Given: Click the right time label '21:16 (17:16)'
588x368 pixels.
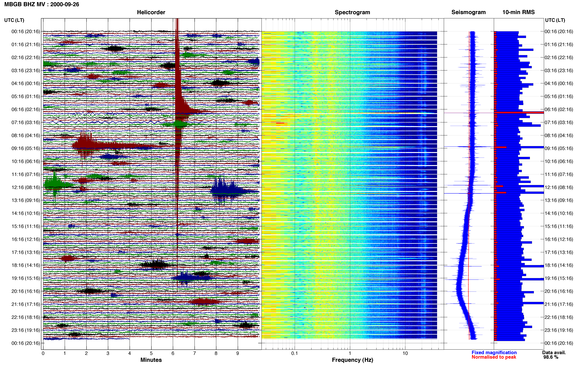Looking at the screenshot, I should tap(559, 304).
